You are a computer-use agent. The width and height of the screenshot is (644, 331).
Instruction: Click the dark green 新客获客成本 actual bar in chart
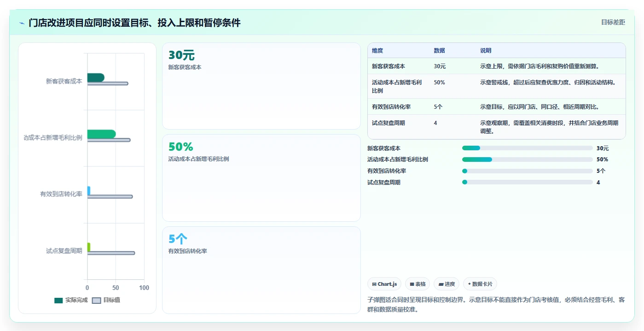(x=96, y=77)
